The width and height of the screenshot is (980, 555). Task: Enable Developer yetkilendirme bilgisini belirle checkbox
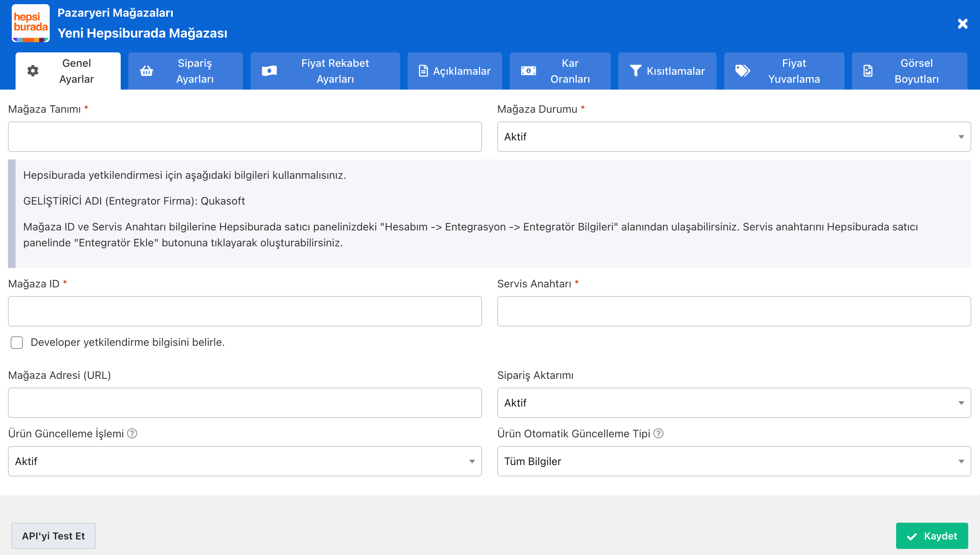pyautogui.click(x=17, y=342)
